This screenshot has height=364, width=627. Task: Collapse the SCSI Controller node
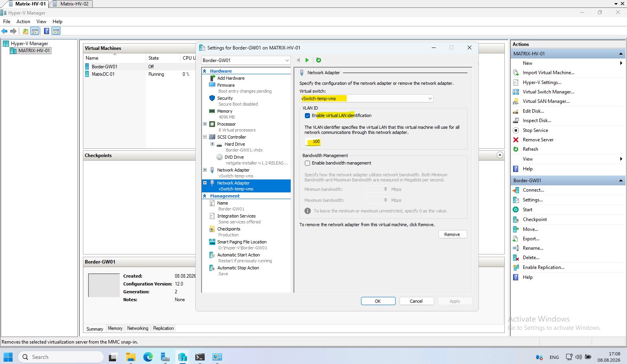click(205, 137)
